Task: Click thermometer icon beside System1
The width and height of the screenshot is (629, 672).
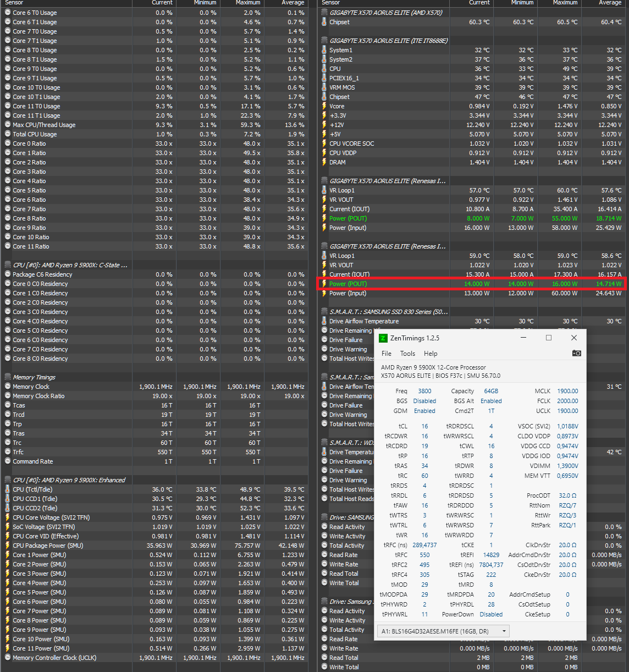Action: (324, 50)
